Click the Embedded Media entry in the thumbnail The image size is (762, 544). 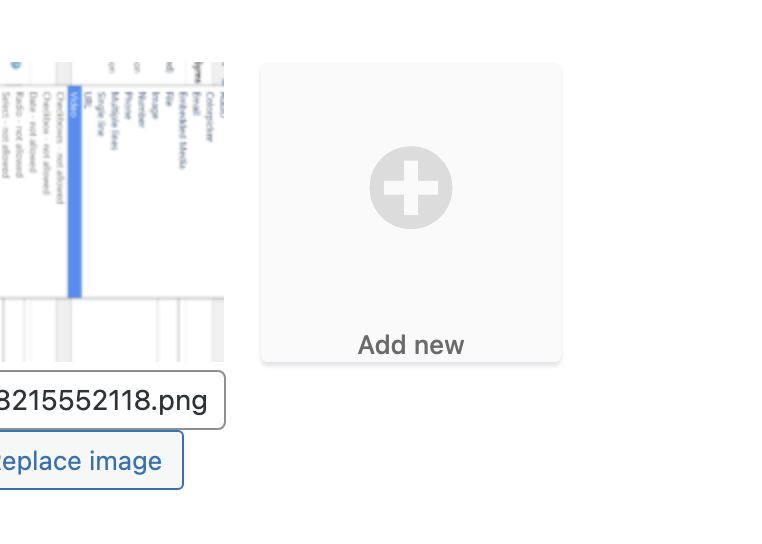pyautogui.click(x=183, y=130)
